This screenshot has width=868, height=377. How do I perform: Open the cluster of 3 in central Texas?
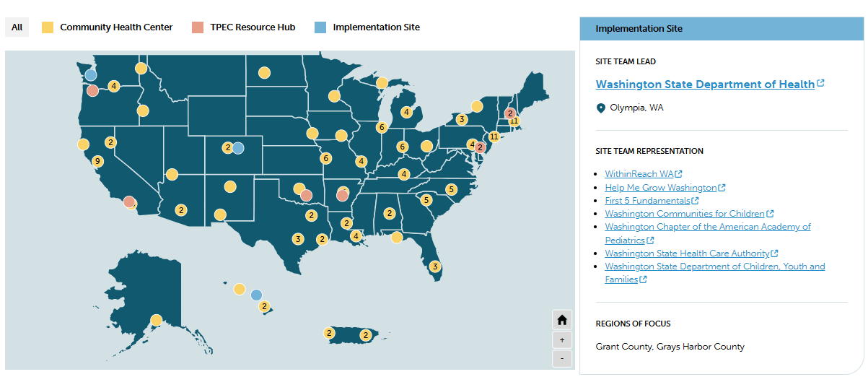(x=298, y=239)
